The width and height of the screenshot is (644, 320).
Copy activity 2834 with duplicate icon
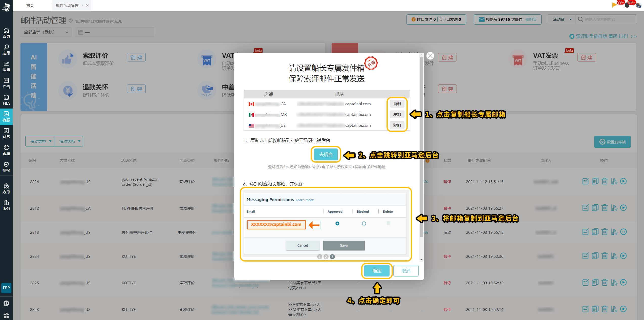[x=595, y=181]
